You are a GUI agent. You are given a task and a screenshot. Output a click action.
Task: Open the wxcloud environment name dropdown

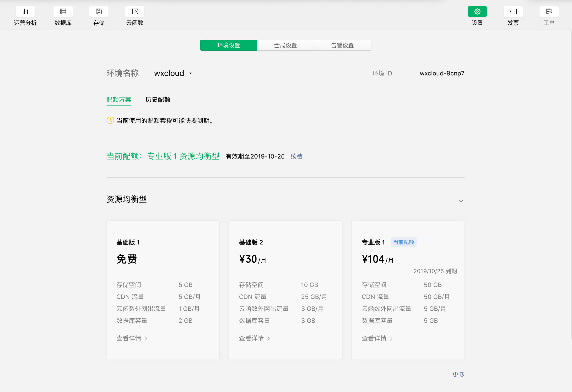click(173, 73)
